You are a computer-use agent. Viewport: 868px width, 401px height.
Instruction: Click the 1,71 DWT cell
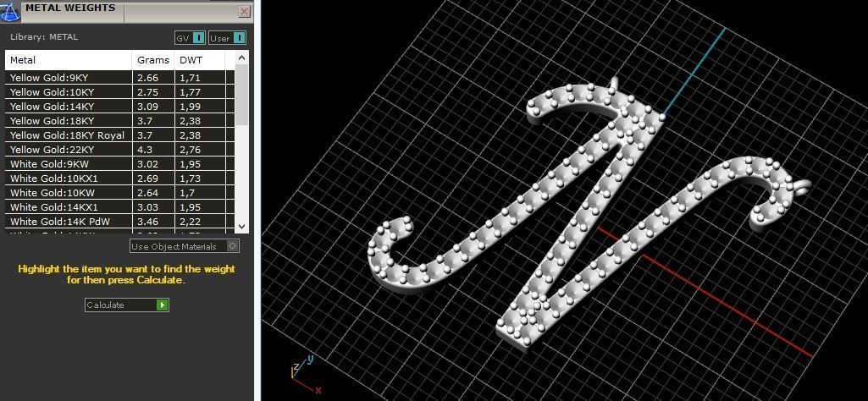click(x=200, y=78)
